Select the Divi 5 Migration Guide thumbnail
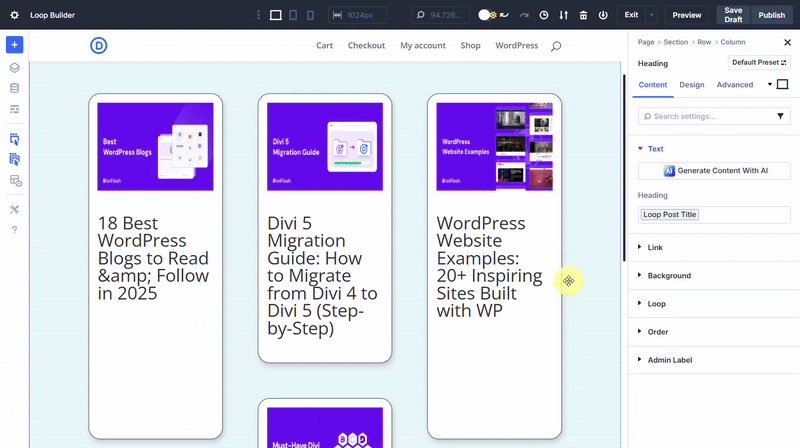The image size is (800, 448). [325, 147]
